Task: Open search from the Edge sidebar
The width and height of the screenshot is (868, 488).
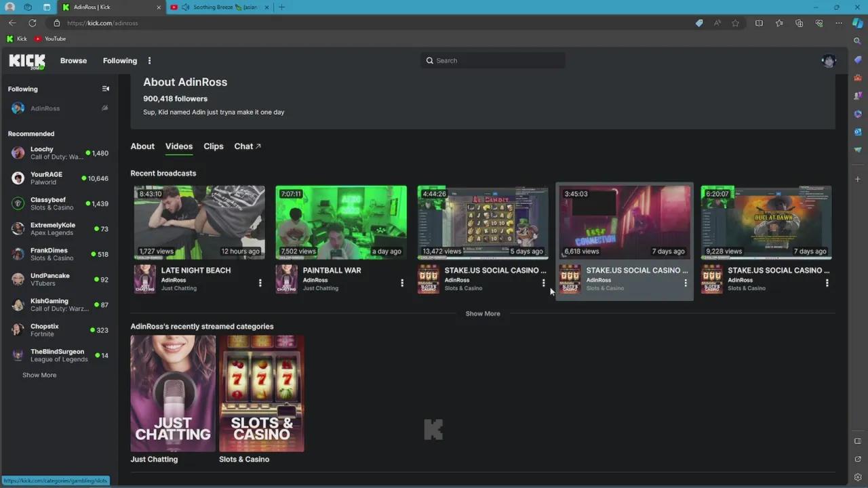Action: point(857,40)
